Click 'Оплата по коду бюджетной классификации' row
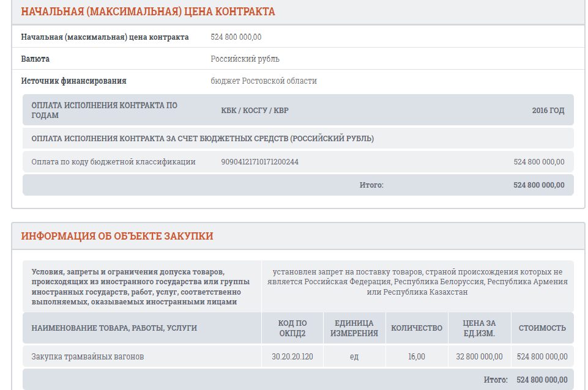Viewport: 588px width, 390px height. point(113,162)
